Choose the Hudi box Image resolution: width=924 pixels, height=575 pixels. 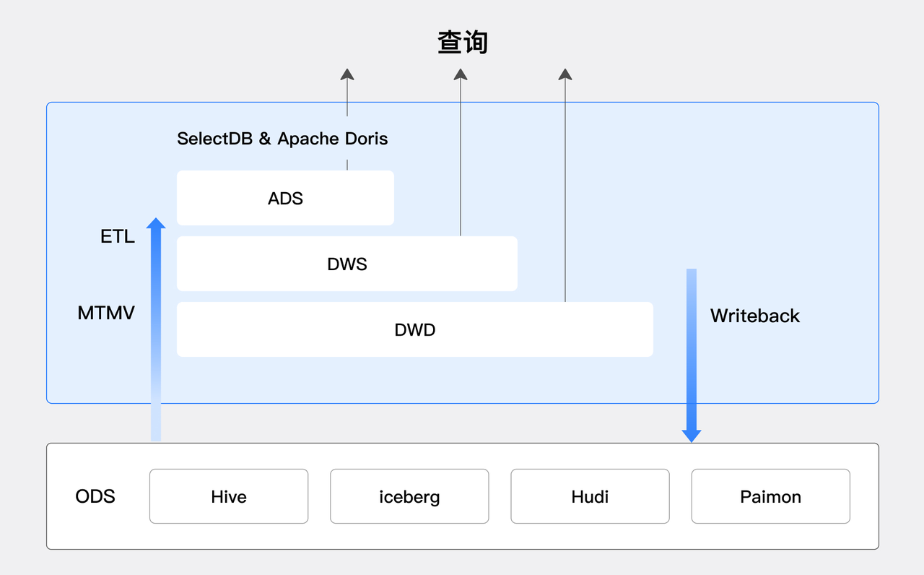590,496
